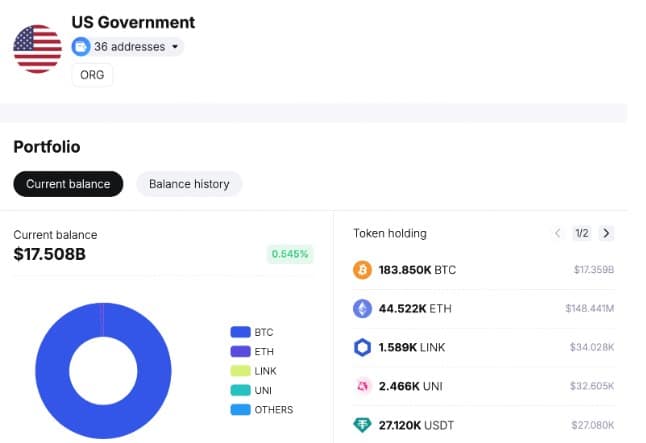
Task: Click the BTC legend color swatch
Action: 239,332
